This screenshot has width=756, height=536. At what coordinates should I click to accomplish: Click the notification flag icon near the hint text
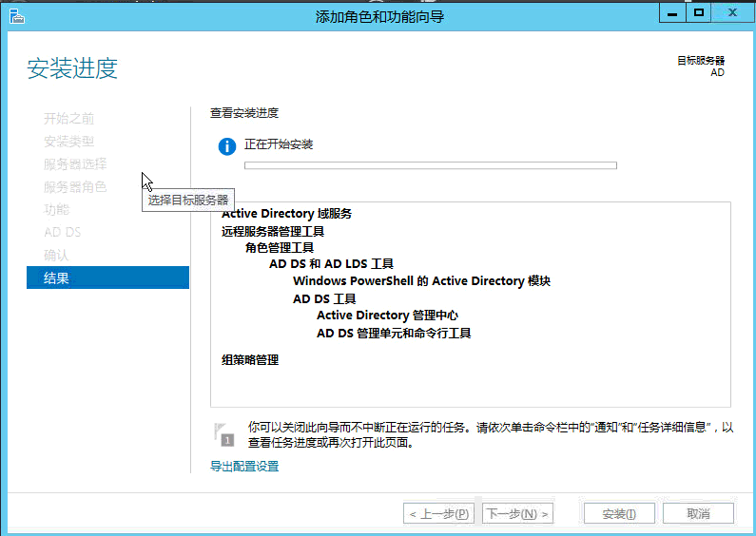224,434
